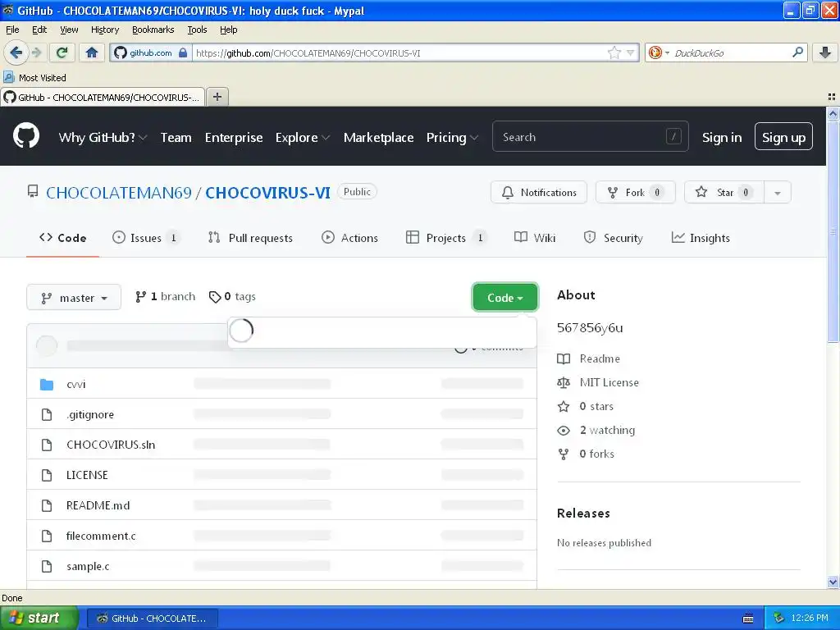Open the Help menu
The width and height of the screenshot is (840, 630).
pos(228,30)
